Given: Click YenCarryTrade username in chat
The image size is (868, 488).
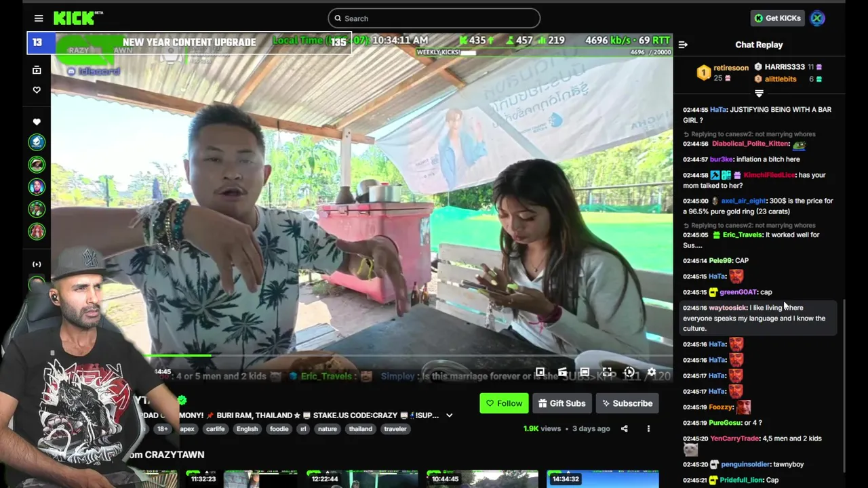Looking at the screenshot, I should point(734,439).
